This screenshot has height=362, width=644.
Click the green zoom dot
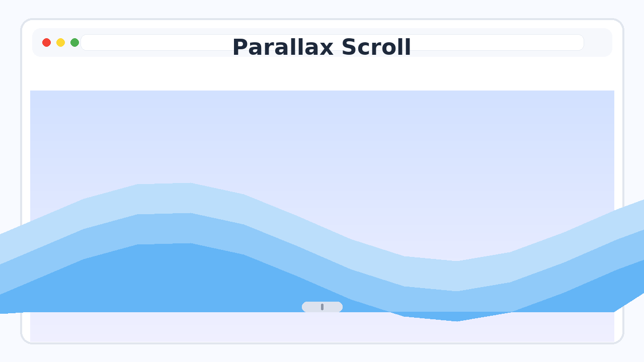(x=74, y=43)
